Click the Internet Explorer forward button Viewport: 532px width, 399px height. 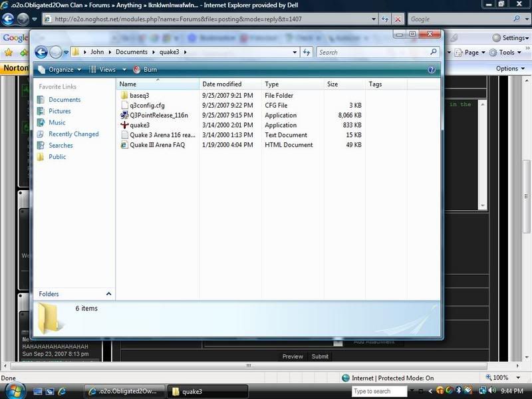click(x=23, y=19)
